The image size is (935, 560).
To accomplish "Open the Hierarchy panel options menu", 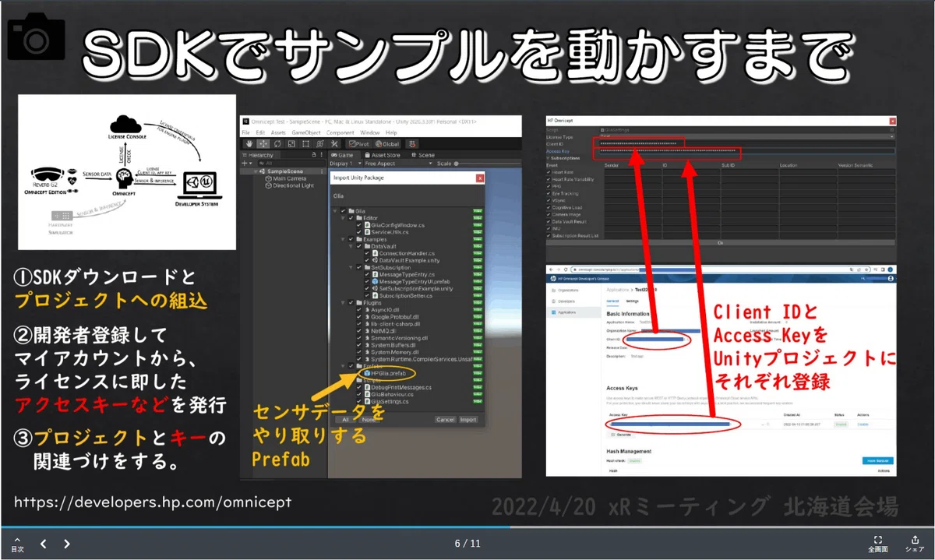I will click(322, 155).
